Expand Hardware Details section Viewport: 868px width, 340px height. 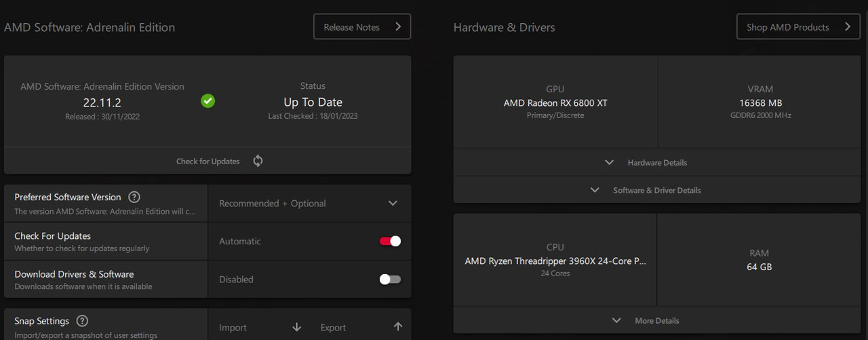[657, 162]
